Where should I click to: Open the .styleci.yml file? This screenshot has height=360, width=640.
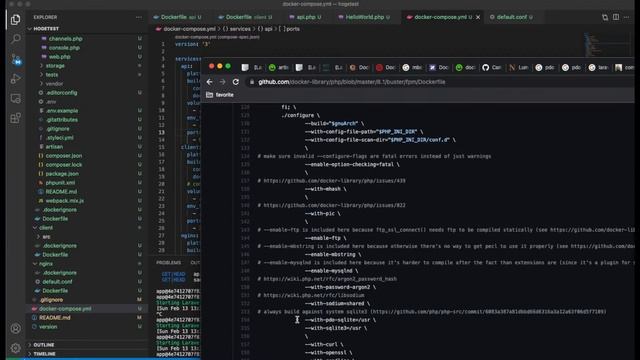pos(59,138)
